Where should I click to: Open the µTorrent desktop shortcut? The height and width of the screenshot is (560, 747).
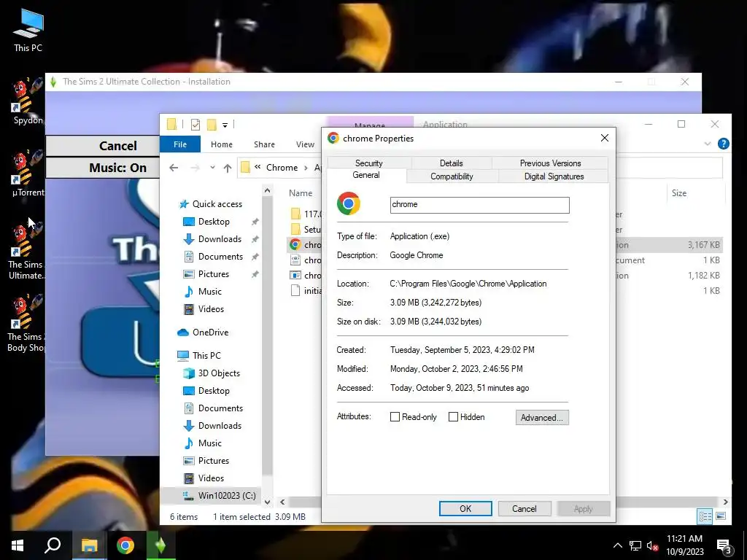click(28, 174)
